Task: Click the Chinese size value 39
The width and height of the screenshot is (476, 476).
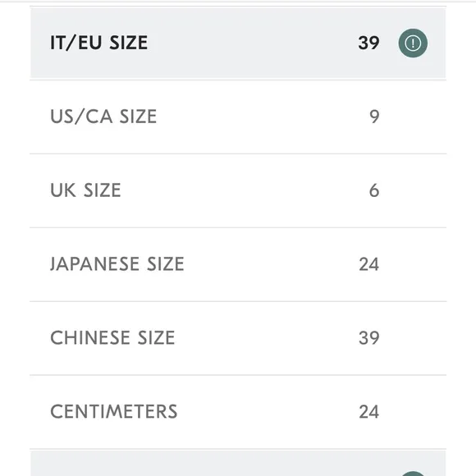Action: pyautogui.click(x=368, y=338)
